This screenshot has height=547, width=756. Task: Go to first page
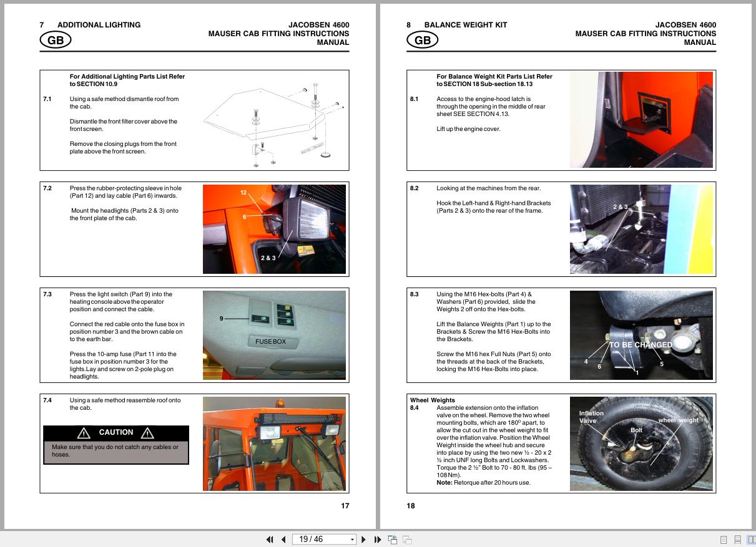click(270, 540)
